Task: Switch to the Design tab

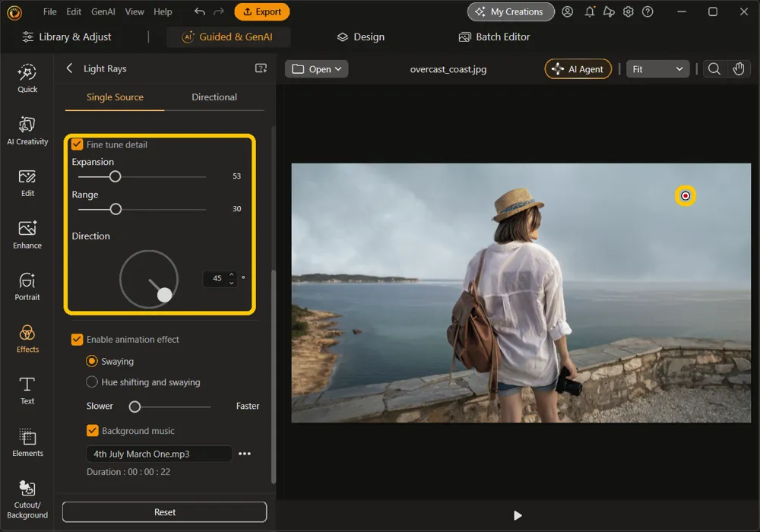Action: [361, 36]
